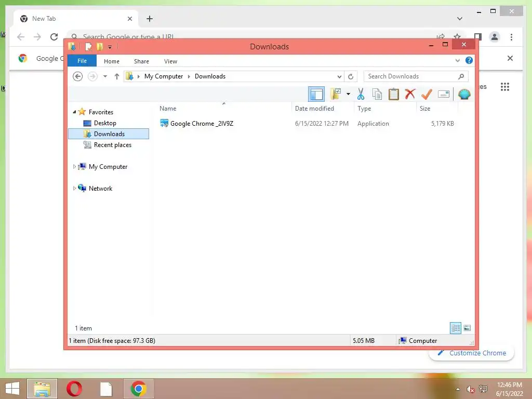This screenshot has width=532, height=399.
Task: Select Desktop under Favorites
Action: (105, 123)
